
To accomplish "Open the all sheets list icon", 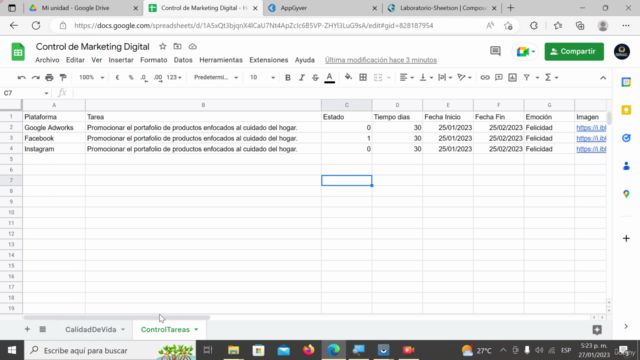I will [42, 329].
